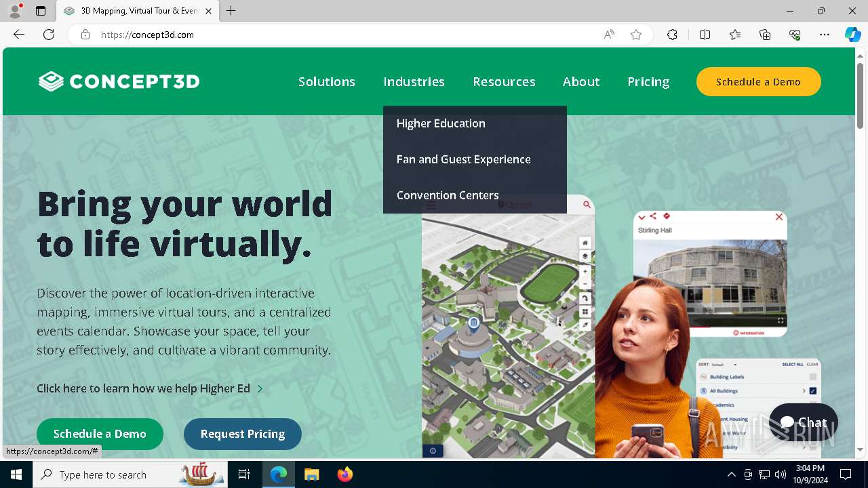Click Select All in the layer list

pos(792,365)
